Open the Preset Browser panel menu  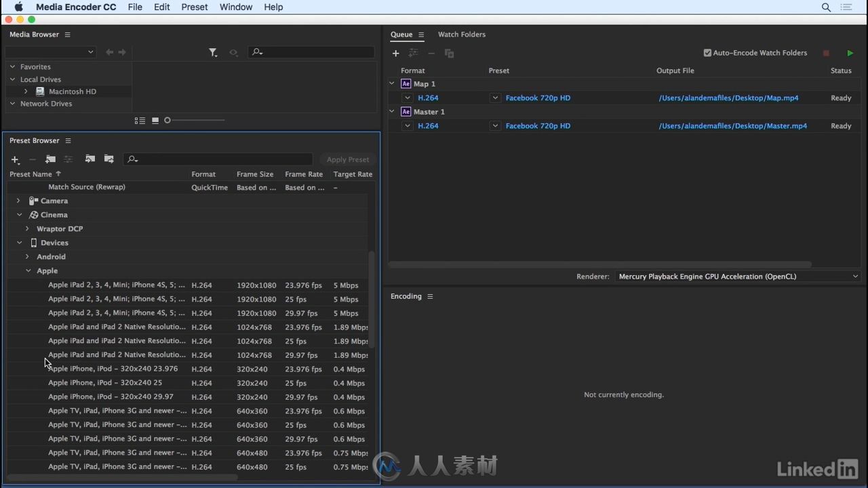coord(68,141)
